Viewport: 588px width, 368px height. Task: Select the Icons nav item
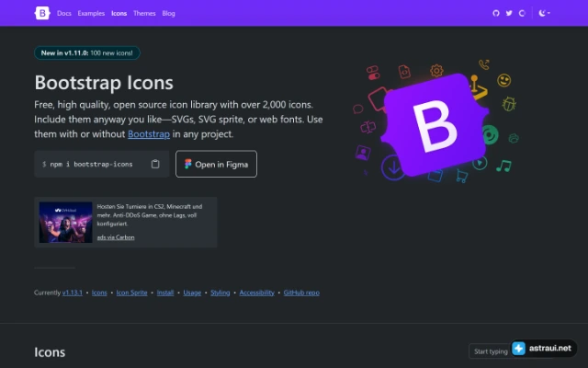pyautogui.click(x=119, y=13)
